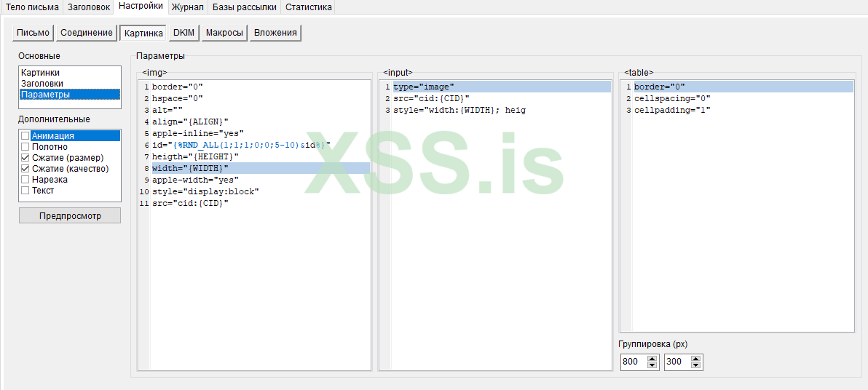This screenshot has height=390, width=868.
Task: Open the DKIM settings section
Action: 184,33
